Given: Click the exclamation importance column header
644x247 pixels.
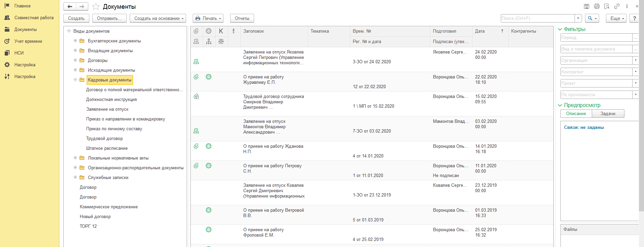Looking at the screenshot, I should tap(234, 31).
